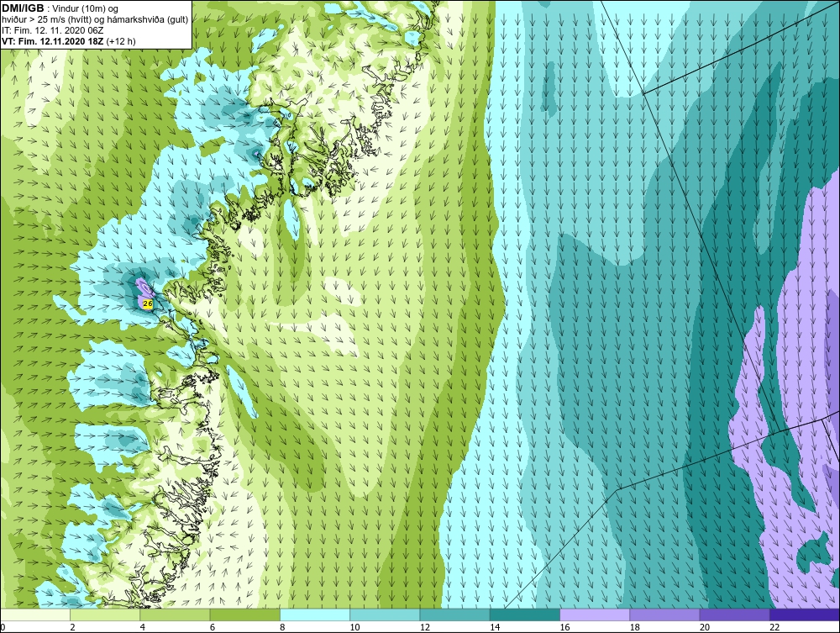This screenshot has width=840, height=633.
Task: Select the 20–22 m/s violet legend swatch
Action: [734, 615]
